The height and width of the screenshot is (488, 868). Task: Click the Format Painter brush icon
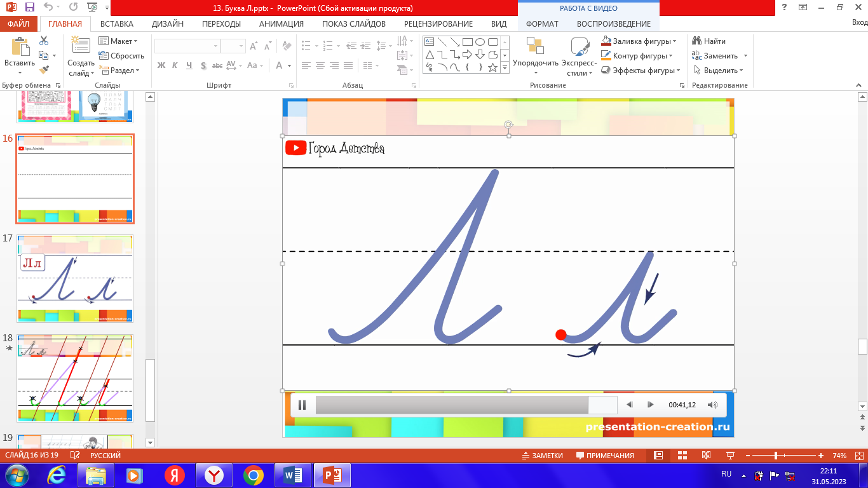pyautogui.click(x=44, y=70)
